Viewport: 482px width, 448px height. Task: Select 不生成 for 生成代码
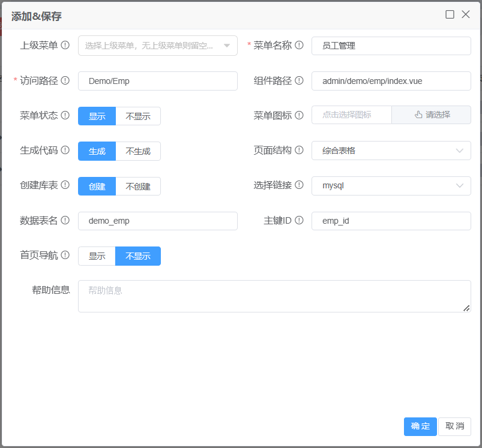click(138, 151)
